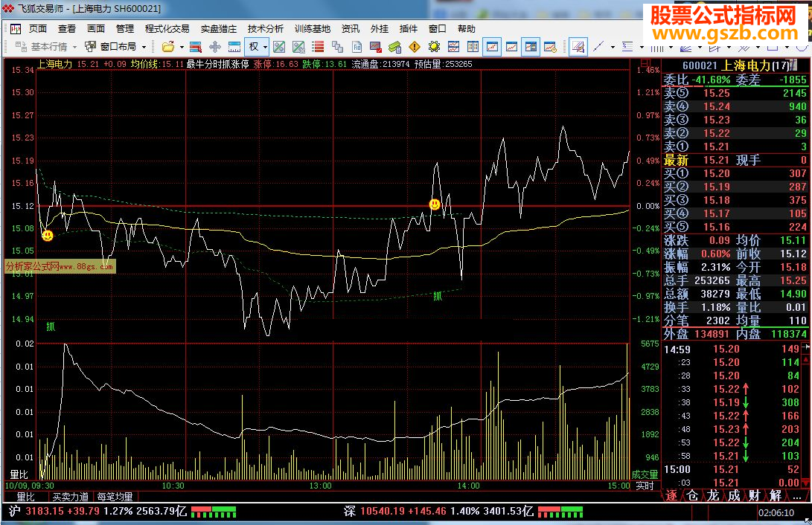Click the percent icon with gray x
This screenshot has height=525, width=812.
[298, 47]
